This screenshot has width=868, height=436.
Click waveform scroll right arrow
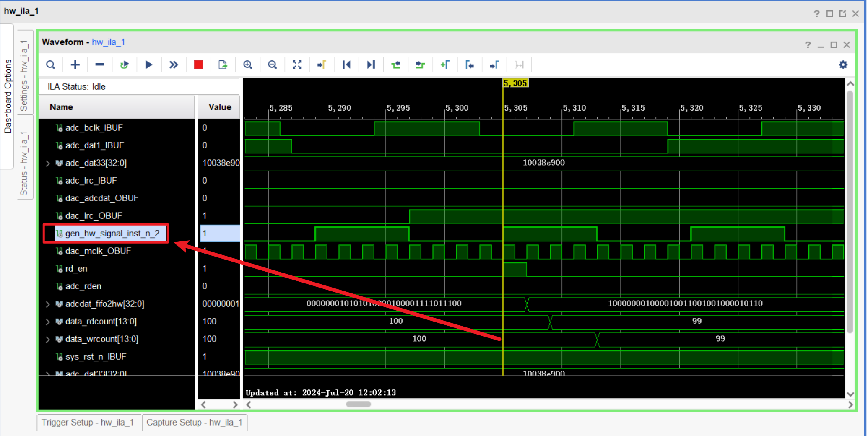click(x=850, y=405)
